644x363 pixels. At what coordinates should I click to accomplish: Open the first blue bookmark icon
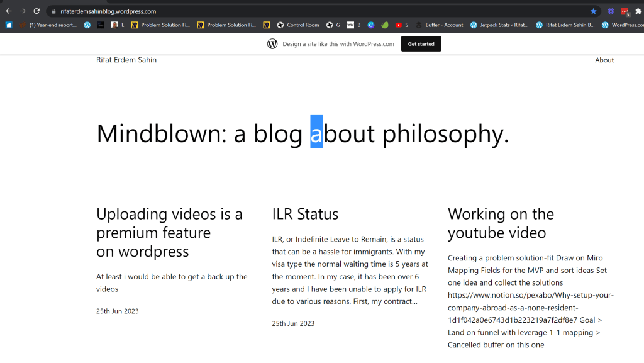tap(9, 25)
